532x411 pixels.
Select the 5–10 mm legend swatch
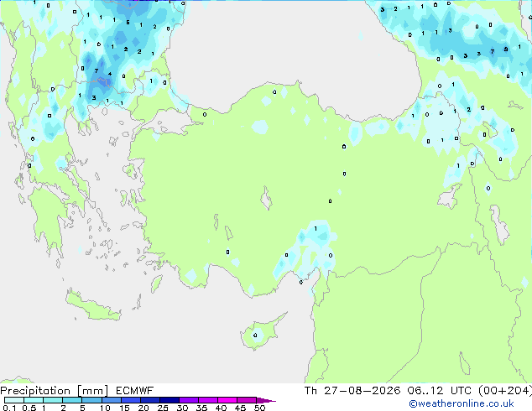(x=91, y=400)
